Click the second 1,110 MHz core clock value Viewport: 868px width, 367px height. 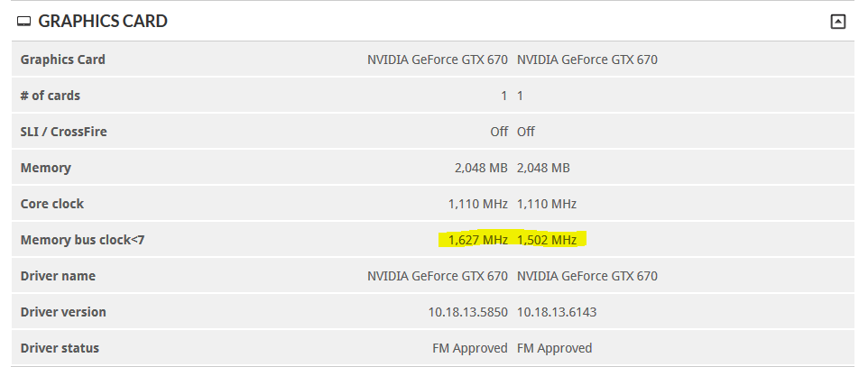(547, 204)
